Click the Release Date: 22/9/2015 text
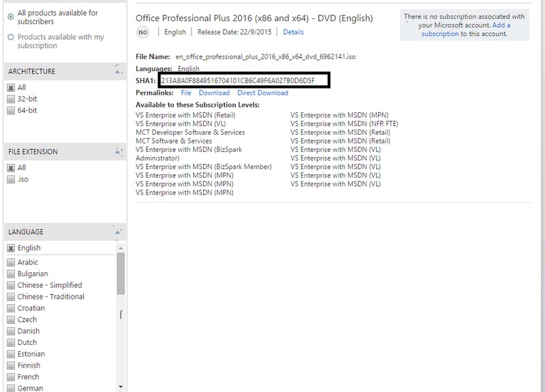The image size is (545, 392). pos(234,32)
